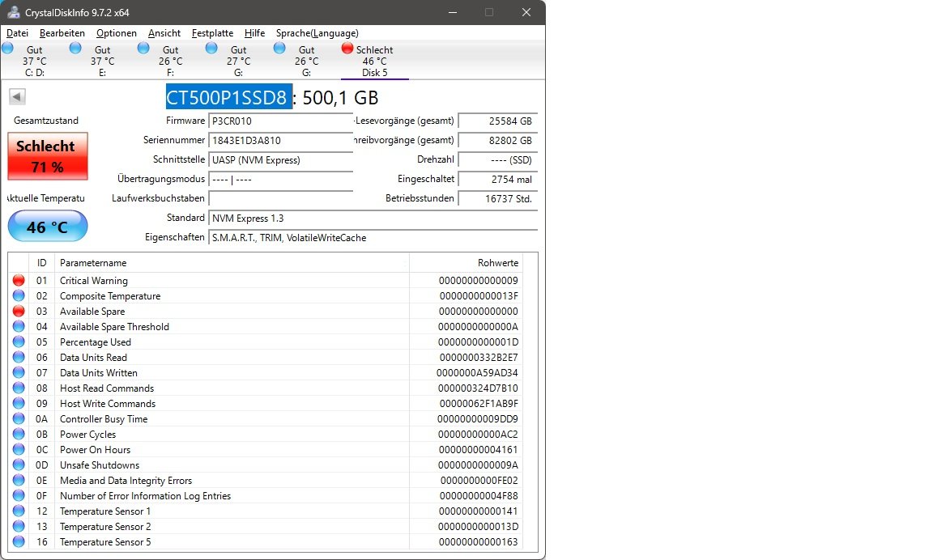
Task: Click status icon for Host Write Commands
Action: [x=19, y=404]
